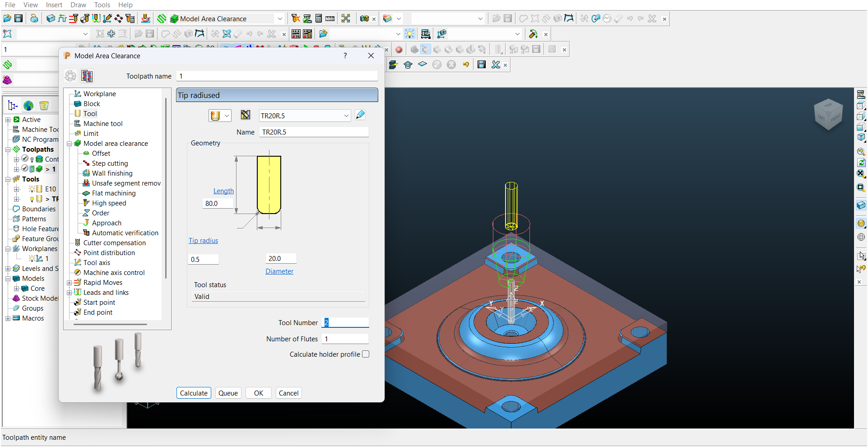
Task: Click the Tip radius link
Action: [203, 241]
